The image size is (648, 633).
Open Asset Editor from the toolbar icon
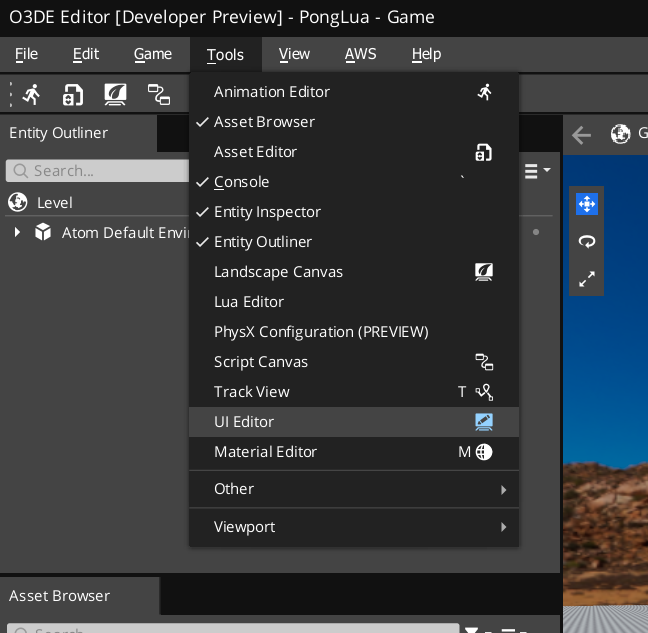[x=73, y=94]
